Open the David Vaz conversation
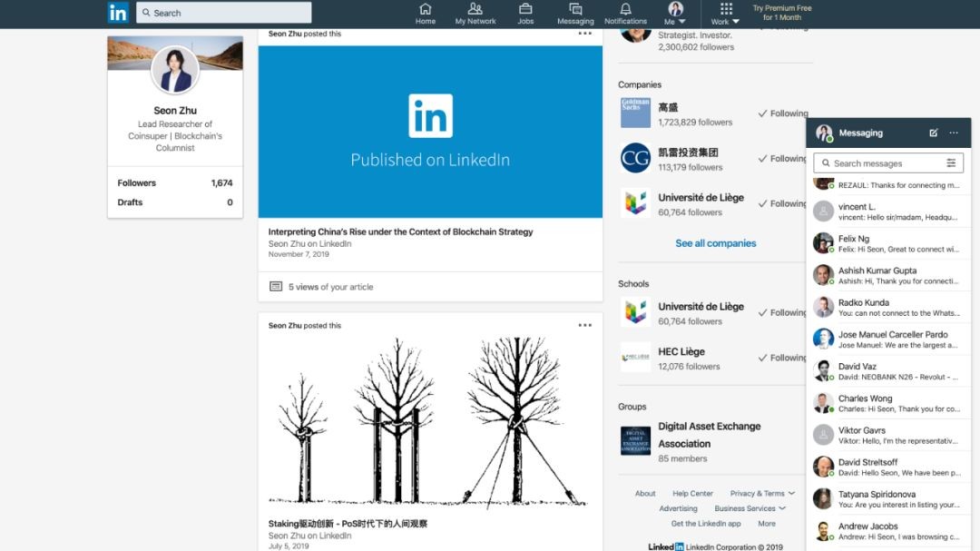The height and width of the screenshot is (551, 980). 888,371
